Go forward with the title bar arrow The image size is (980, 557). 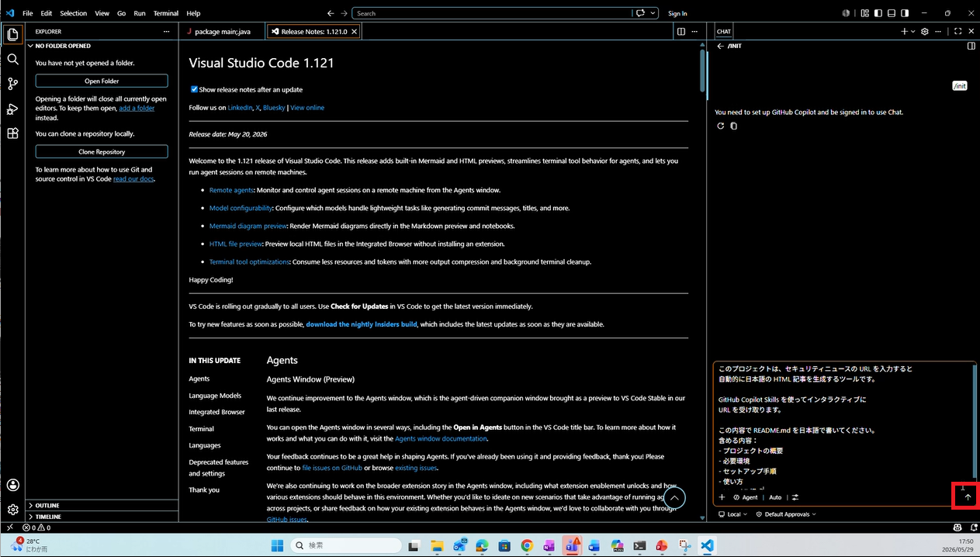tap(344, 13)
